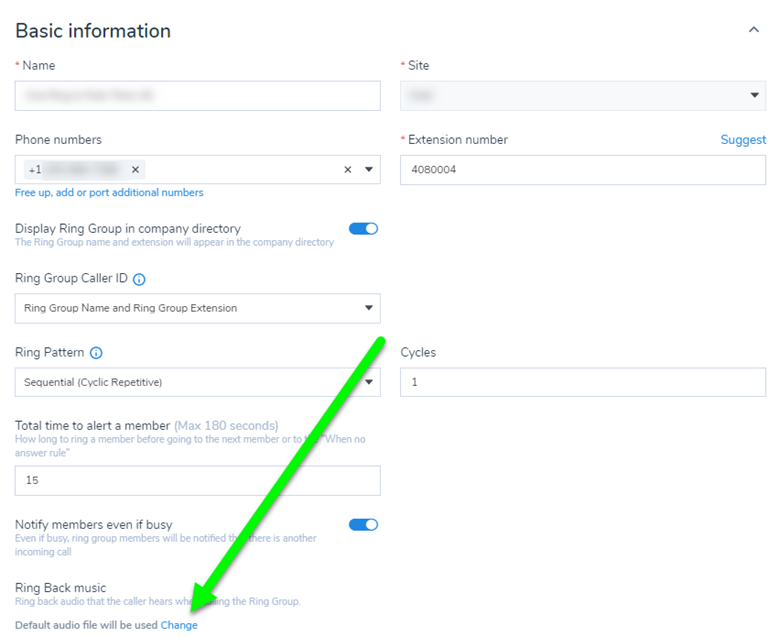Click info icon next to Ring Group Caller ID
780x637 pixels.
coord(139,280)
